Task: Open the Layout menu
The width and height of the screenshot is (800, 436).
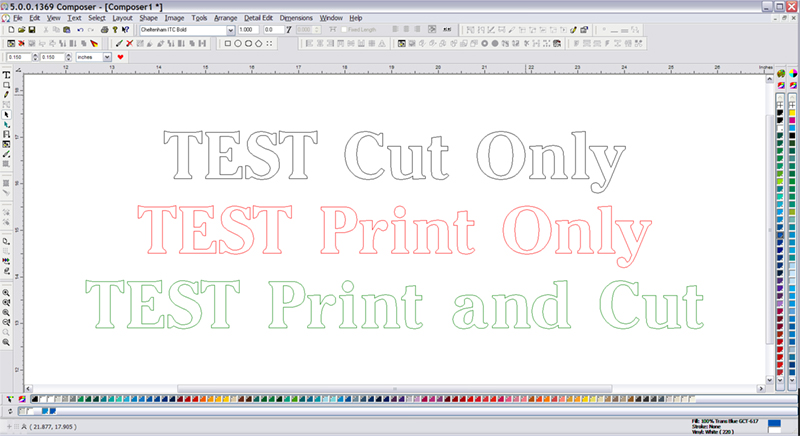Action: 122,18
